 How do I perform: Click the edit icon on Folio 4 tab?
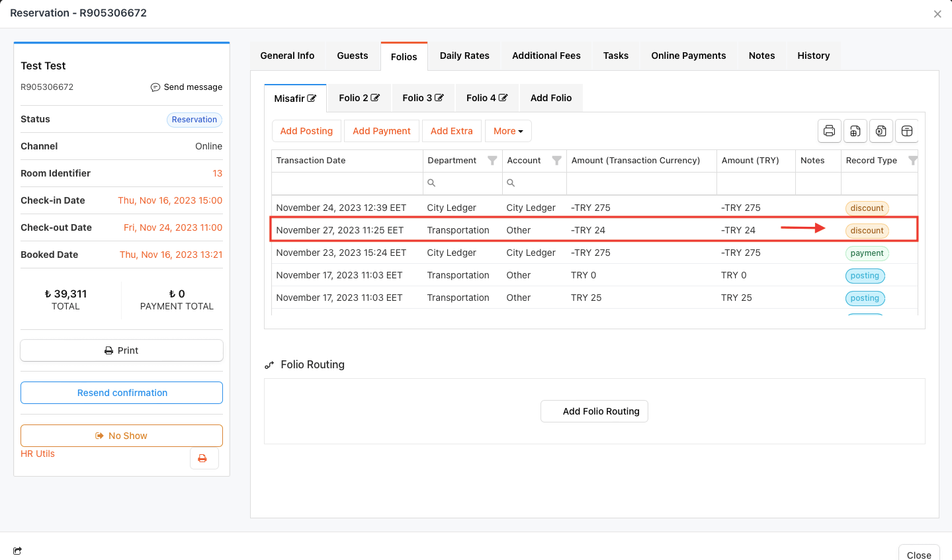pos(503,98)
